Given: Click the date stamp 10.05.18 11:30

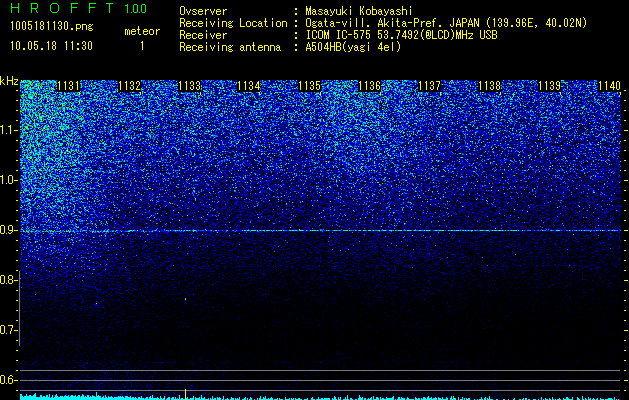Looking at the screenshot, I should (51, 46).
